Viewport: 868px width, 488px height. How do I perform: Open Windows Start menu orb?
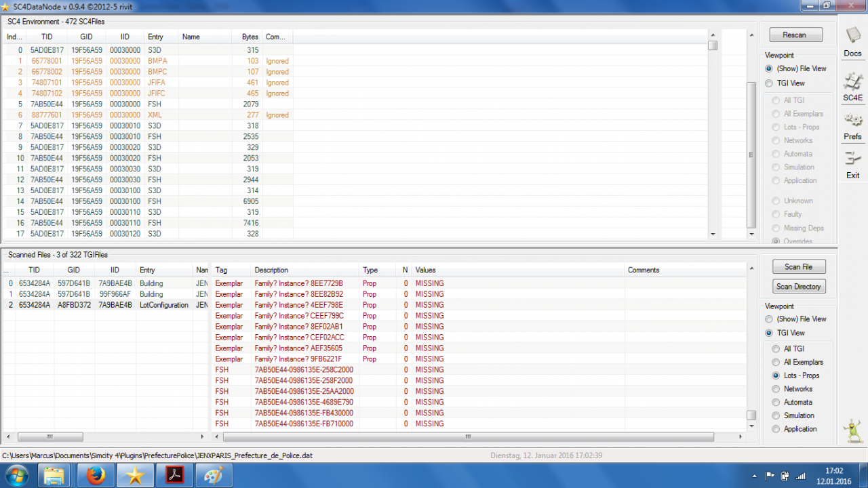pos(16,475)
